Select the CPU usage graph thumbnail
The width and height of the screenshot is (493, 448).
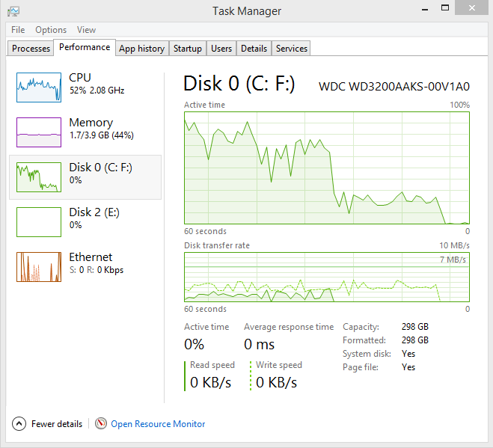click(x=39, y=87)
